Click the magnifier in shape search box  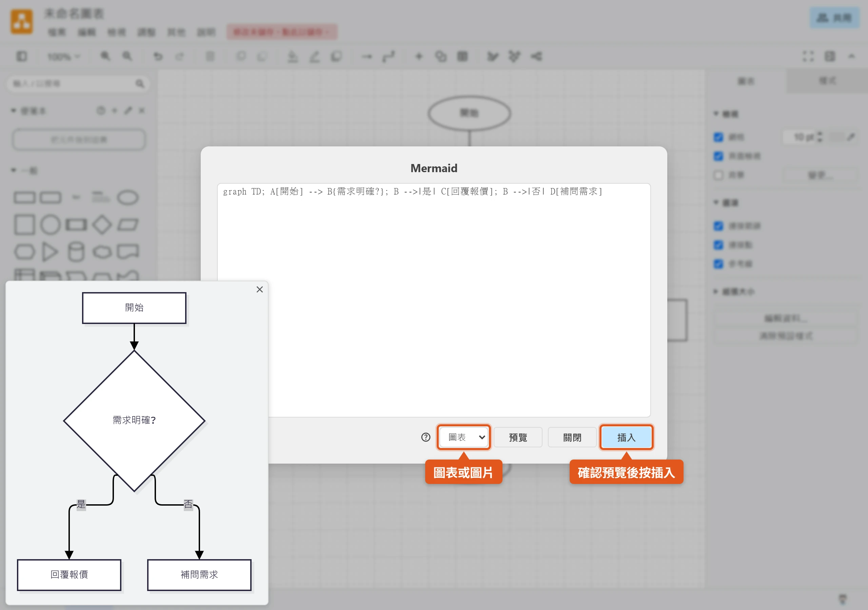(x=140, y=83)
